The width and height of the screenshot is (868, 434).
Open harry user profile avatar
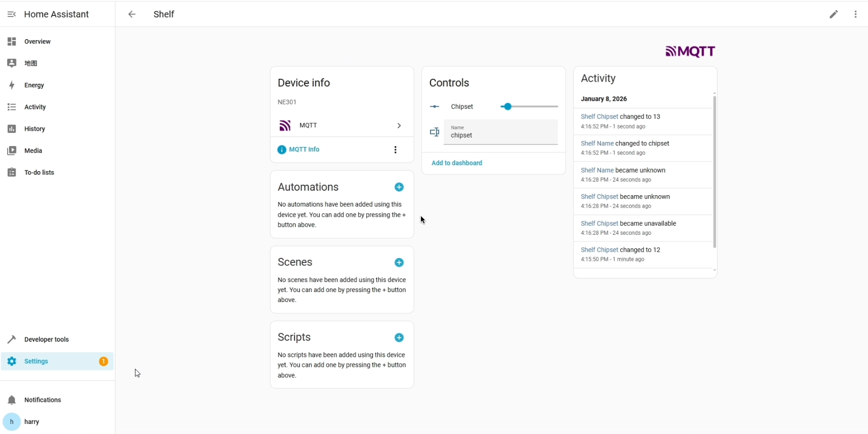pyautogui.click(x=12, y=422)
